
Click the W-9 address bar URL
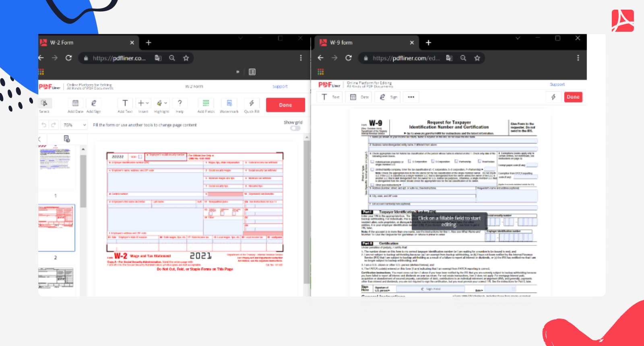406,58
